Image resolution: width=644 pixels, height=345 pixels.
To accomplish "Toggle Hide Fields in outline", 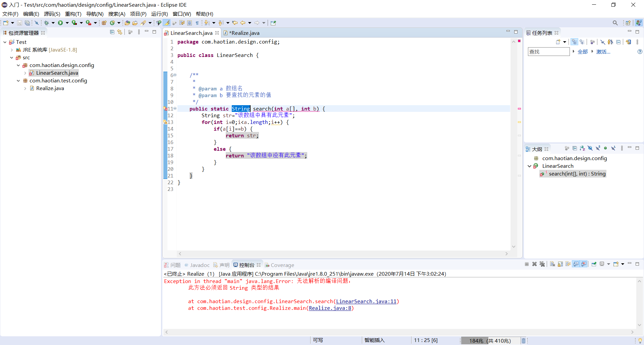I will point(590,148).
